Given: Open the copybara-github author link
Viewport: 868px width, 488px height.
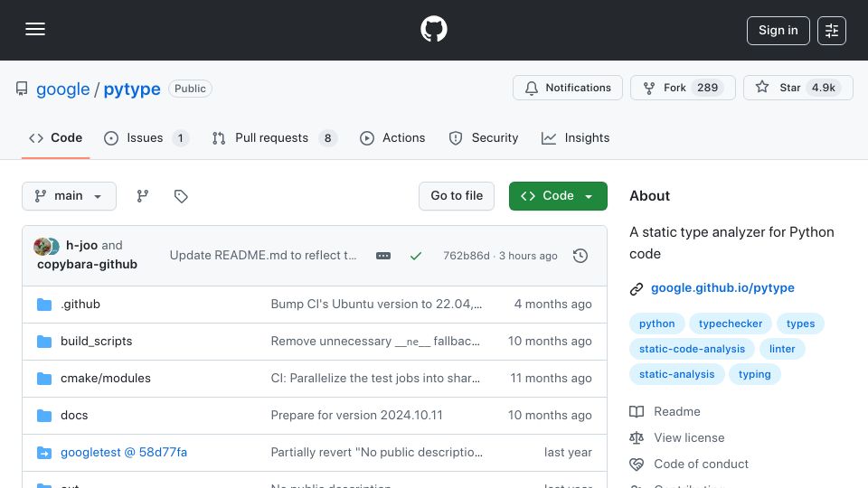Looking at the screenshot, I should tap(88, 265).
